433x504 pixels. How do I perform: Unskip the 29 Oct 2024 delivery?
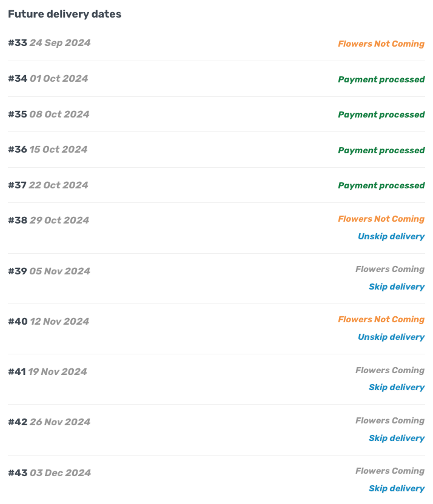tap(391, 236)
